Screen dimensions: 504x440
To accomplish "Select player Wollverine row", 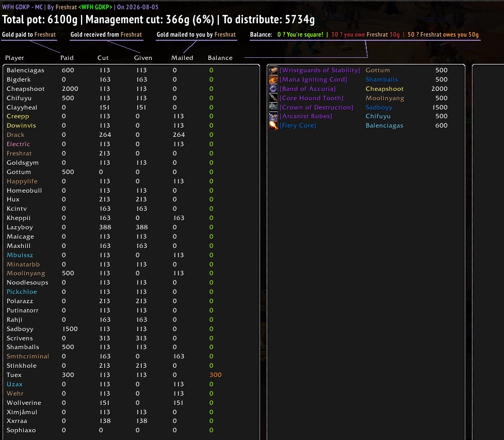I will (131, 403).
